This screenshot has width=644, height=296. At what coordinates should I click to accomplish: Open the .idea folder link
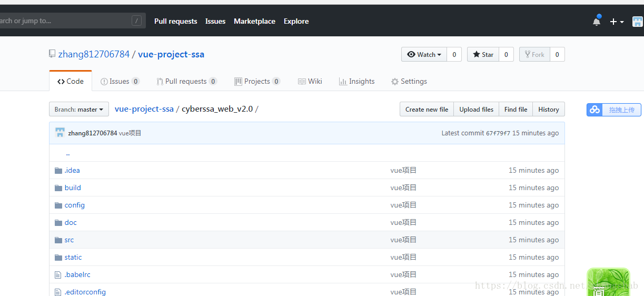coord(72,170)
